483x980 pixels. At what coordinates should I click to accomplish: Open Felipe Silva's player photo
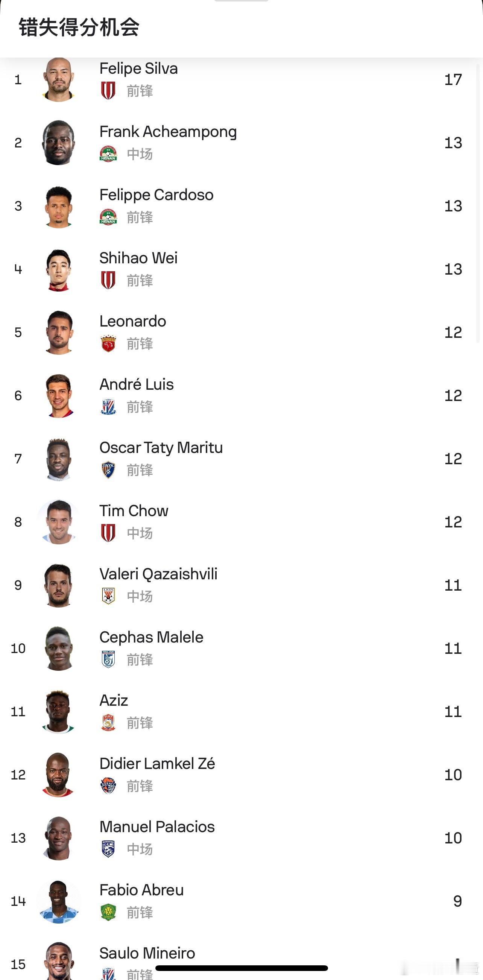[x=58, y=79]
